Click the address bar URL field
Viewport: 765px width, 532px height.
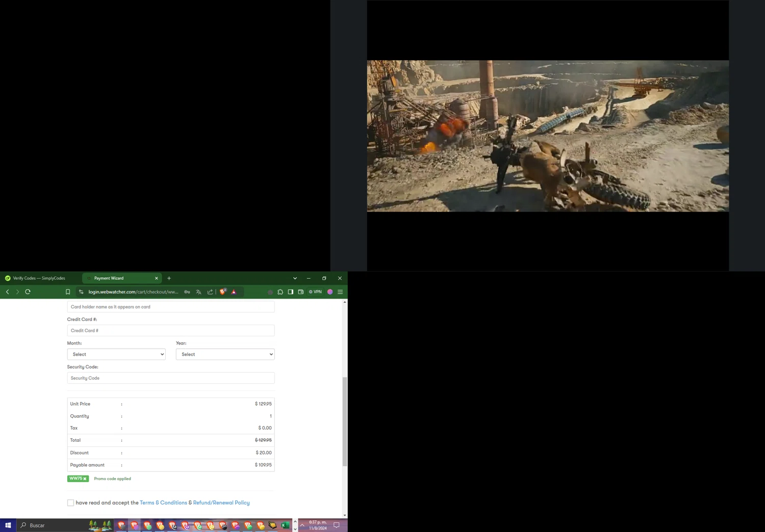(133, 292)
